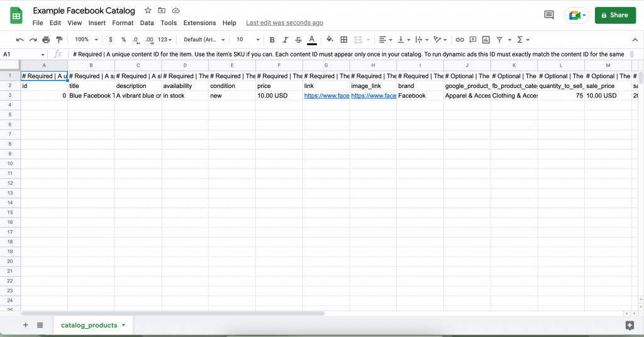Open comment history icon
Viewport: 644px width, 337px height.
coord(548,15)
